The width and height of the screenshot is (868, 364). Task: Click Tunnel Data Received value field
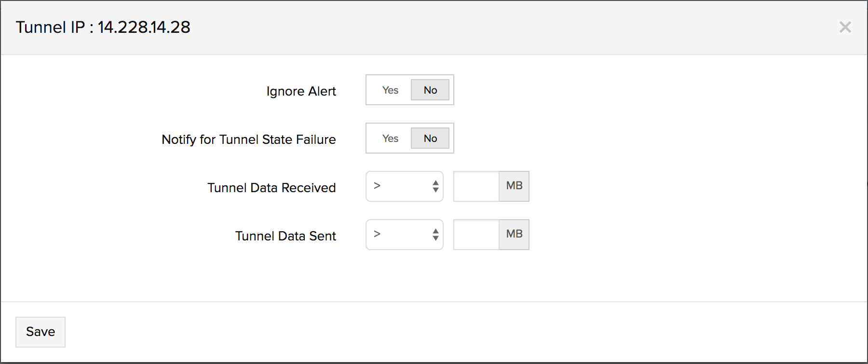coord(476,186)
